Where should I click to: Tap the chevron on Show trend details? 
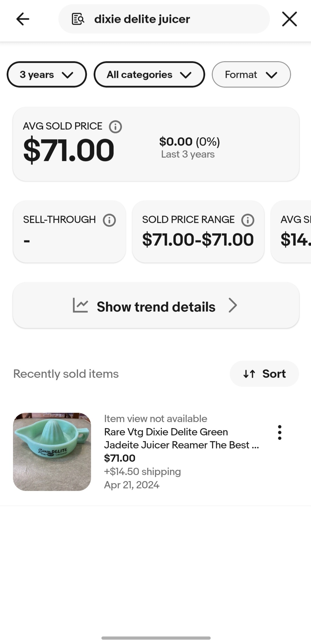[x=233, y=306]
